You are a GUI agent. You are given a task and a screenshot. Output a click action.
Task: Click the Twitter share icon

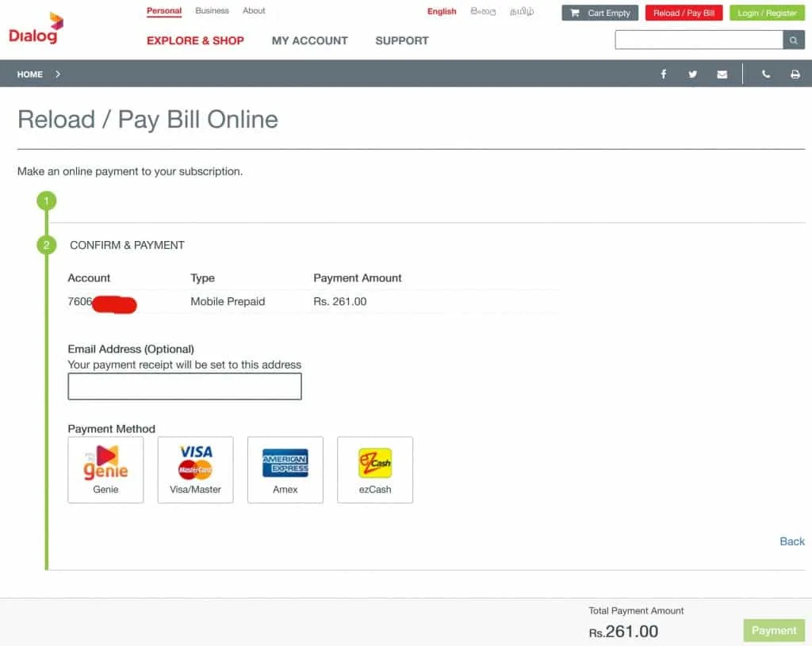pyautogui.click(x=693, y=75)
